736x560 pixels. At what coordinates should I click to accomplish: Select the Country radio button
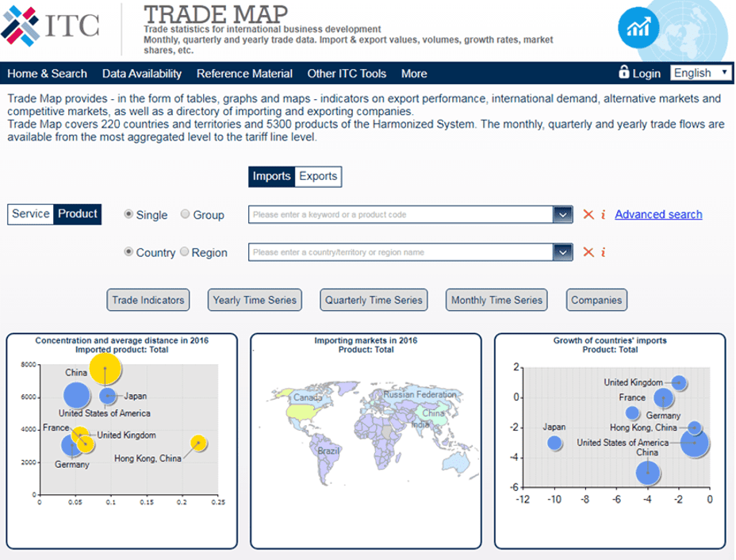(128, 251)
